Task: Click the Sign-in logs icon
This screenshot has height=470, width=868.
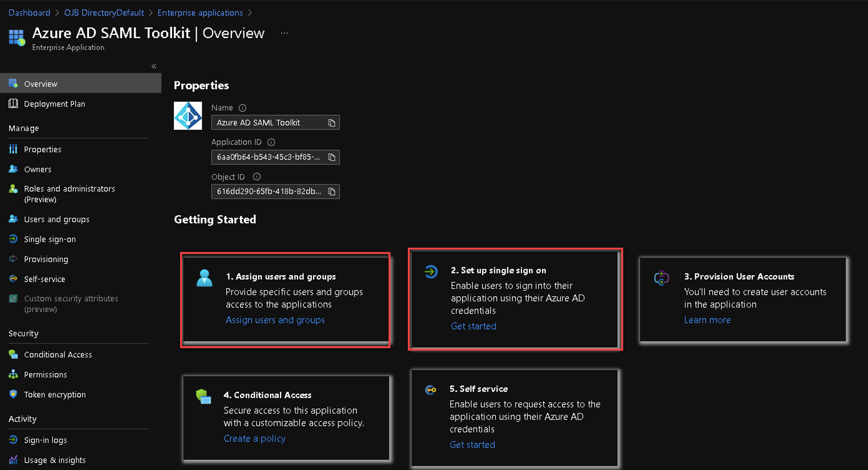Action: pyautogui.click(x=13, y=440)
